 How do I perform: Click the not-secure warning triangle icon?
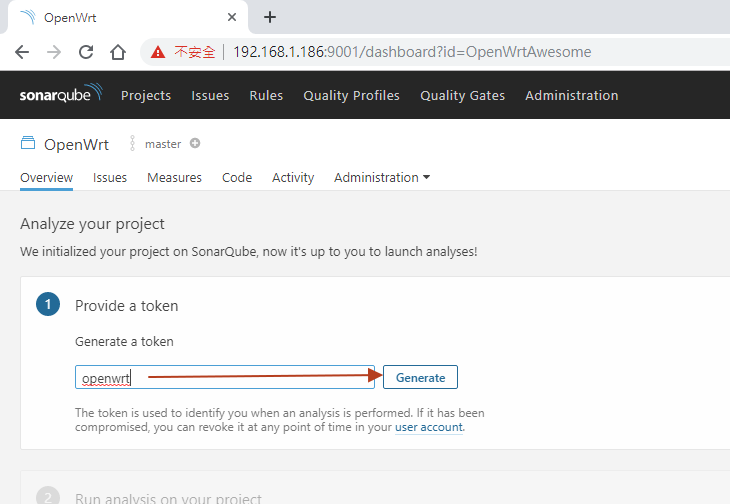click(158, 52)
